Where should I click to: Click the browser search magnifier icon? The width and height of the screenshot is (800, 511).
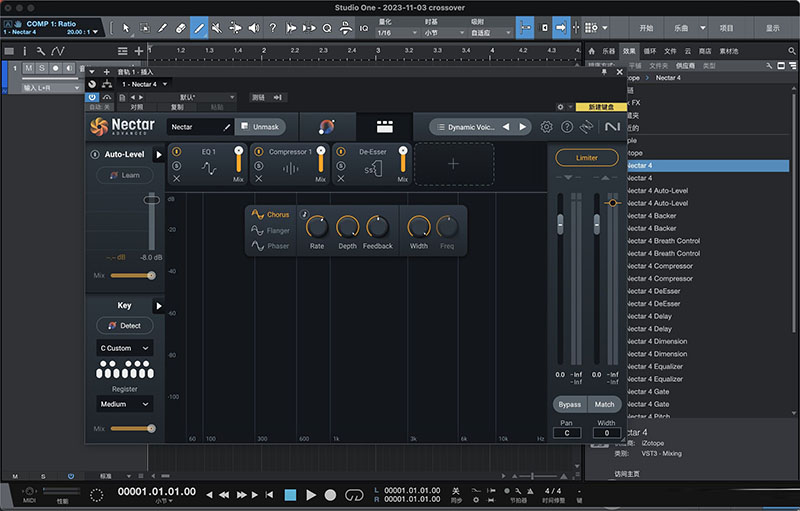click(x=791, y=51)
